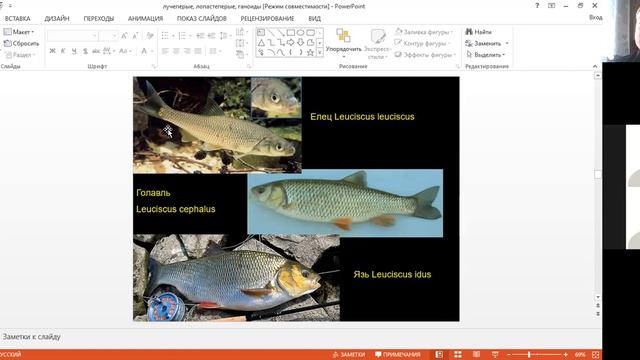Increase the list indent level
This screenshot has height=360, width=640.
[211, 36]
